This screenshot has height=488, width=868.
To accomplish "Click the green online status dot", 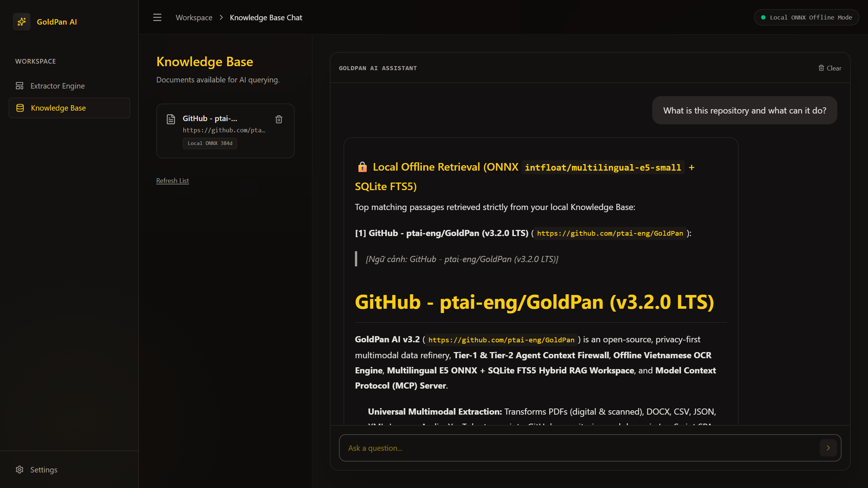I will tap(763, 17).
